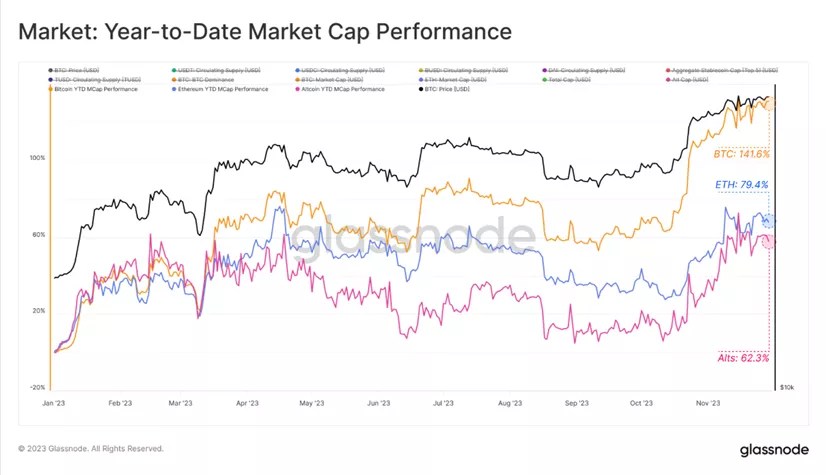
Task: Select the ETH: 79.4% annotation label
Action: click(741, 185)
